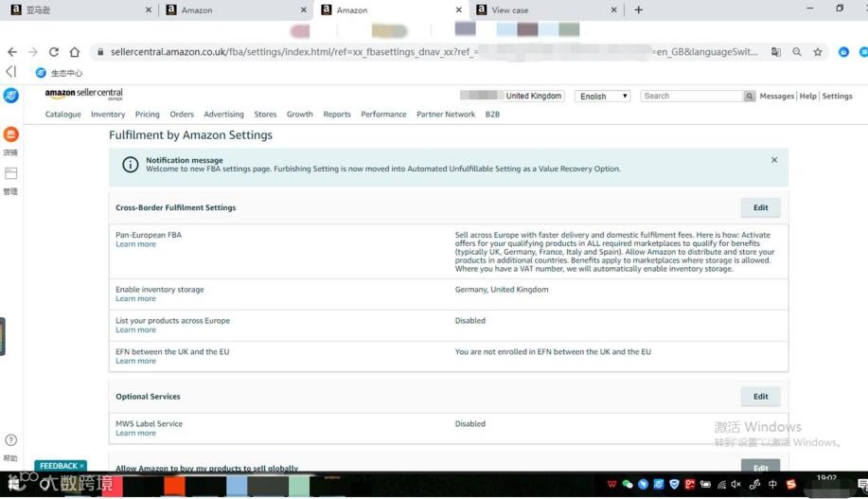Open Learn more under MWS Label Service

(135, 433)
